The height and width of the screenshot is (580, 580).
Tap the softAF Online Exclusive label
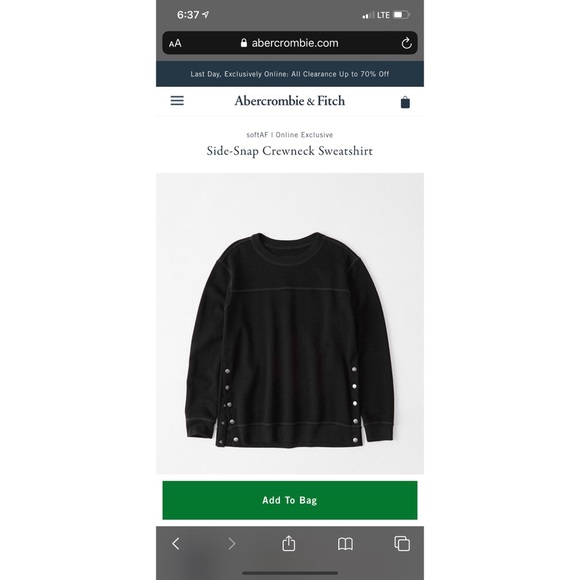tap(290, 135)
